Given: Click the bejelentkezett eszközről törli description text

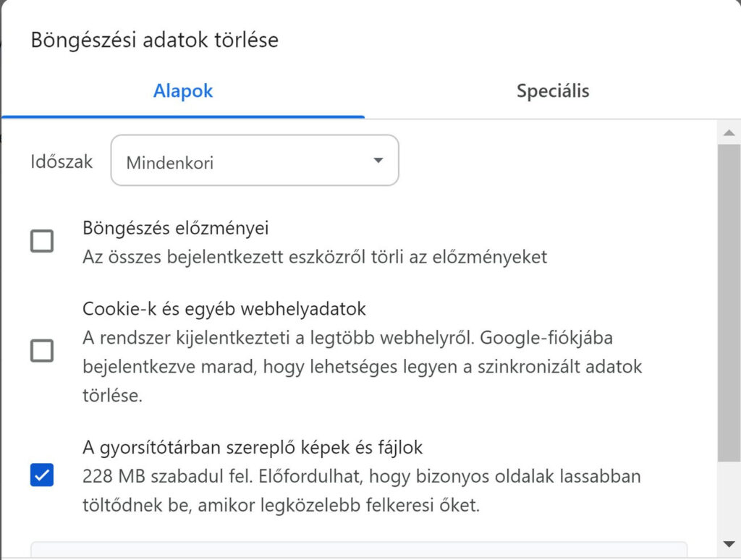Looking at the screenshot, I should pyautogui.click(x=315, y=257).
